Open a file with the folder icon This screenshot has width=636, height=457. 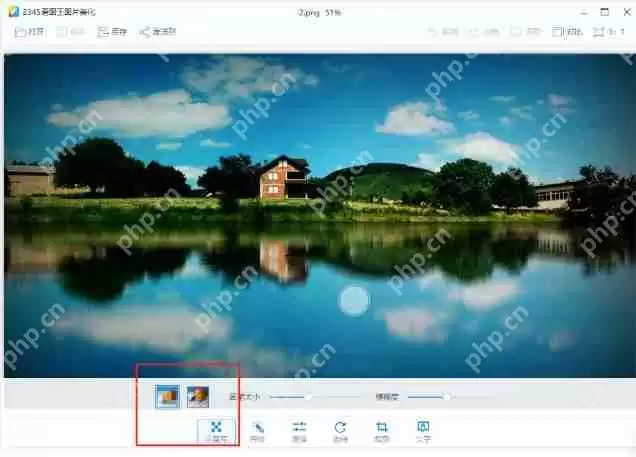(x=29, y=32)
